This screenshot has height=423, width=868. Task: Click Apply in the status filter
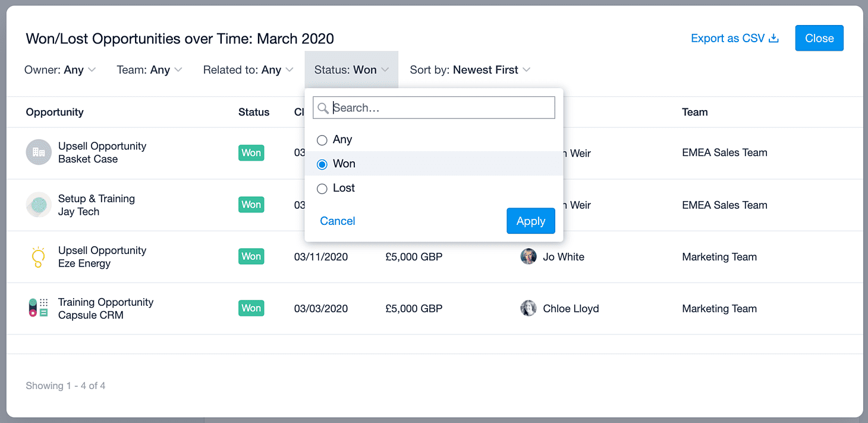point(531,221)
